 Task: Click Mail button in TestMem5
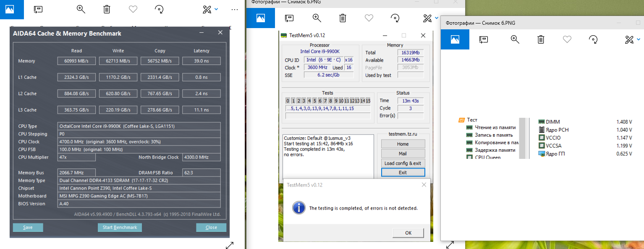(x=403, y=153)
